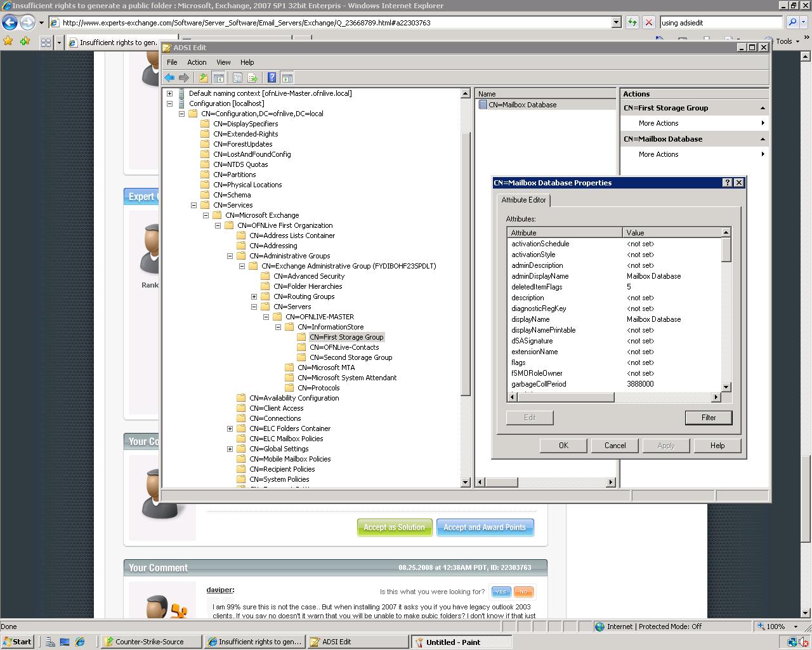Select CN=Second Storage Group tree item
812x650 pixels.
tap(351, 357)
